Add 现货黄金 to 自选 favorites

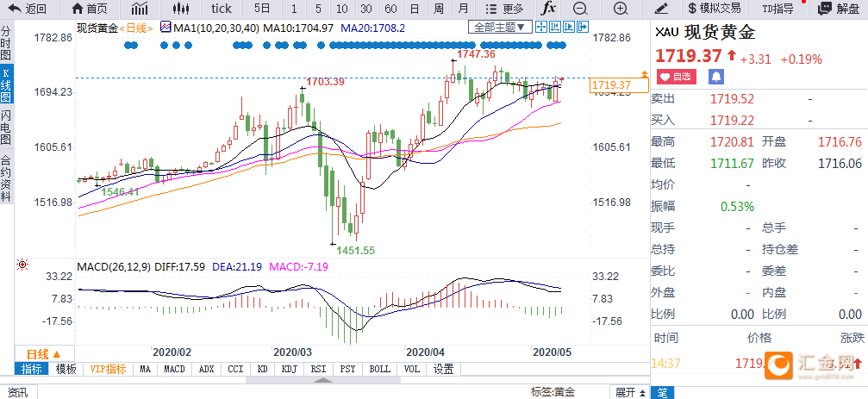click(677, 77)
